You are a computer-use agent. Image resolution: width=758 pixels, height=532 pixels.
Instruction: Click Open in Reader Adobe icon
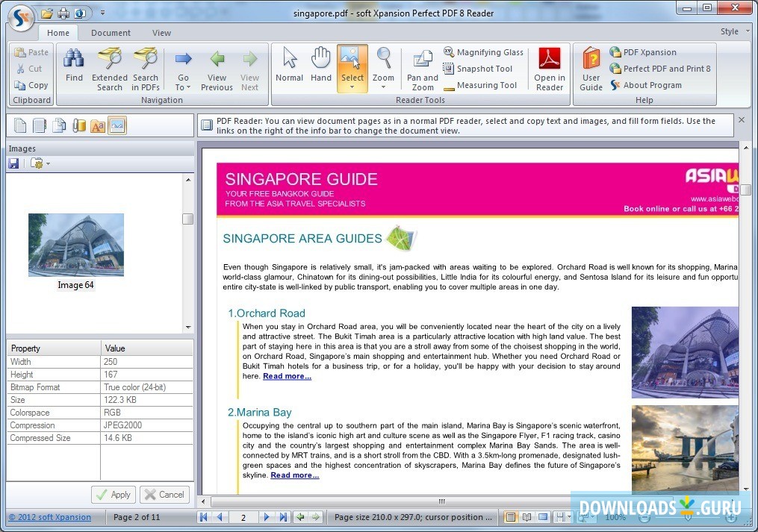[x=550, y=69]
